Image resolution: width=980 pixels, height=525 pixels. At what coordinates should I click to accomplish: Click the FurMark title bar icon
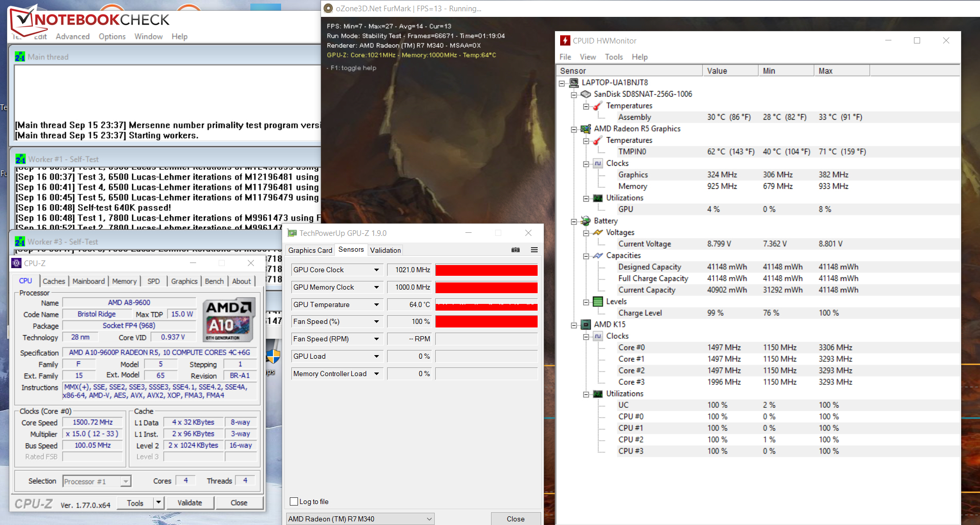(328, 8)
